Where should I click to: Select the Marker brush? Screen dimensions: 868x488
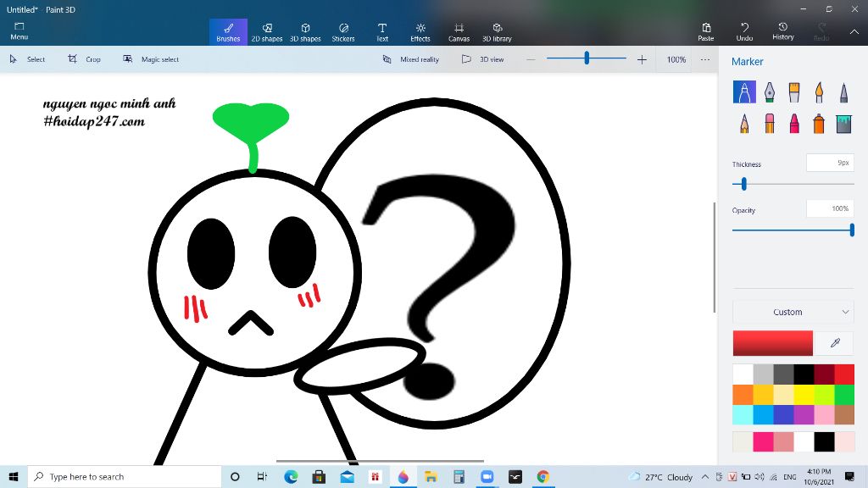click(744, 91)
